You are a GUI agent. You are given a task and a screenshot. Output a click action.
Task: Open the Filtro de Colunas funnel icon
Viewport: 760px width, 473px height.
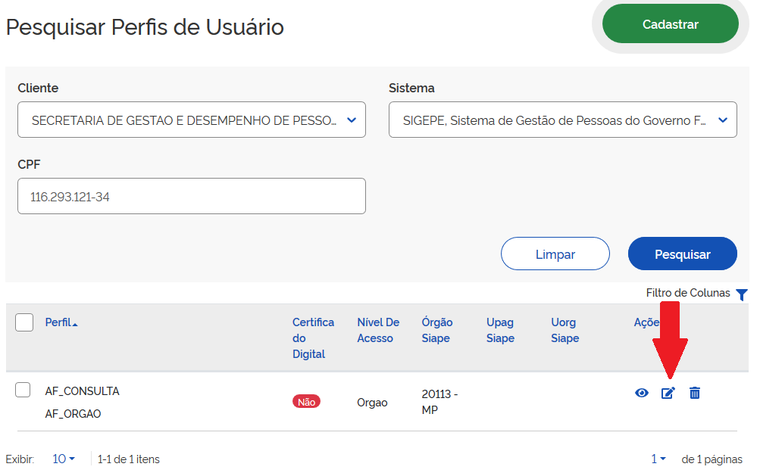[x=741, y=294]
